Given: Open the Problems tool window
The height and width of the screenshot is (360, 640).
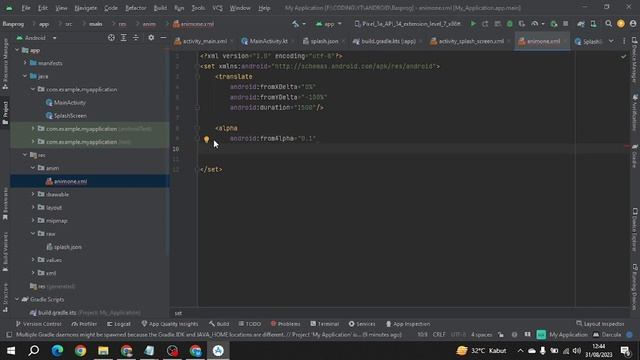Looking at the screenshot, I should click(285, 324).
